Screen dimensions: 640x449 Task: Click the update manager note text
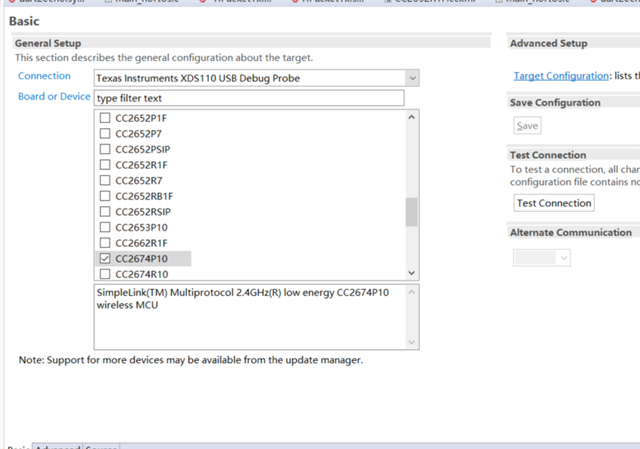pos(191,360)
